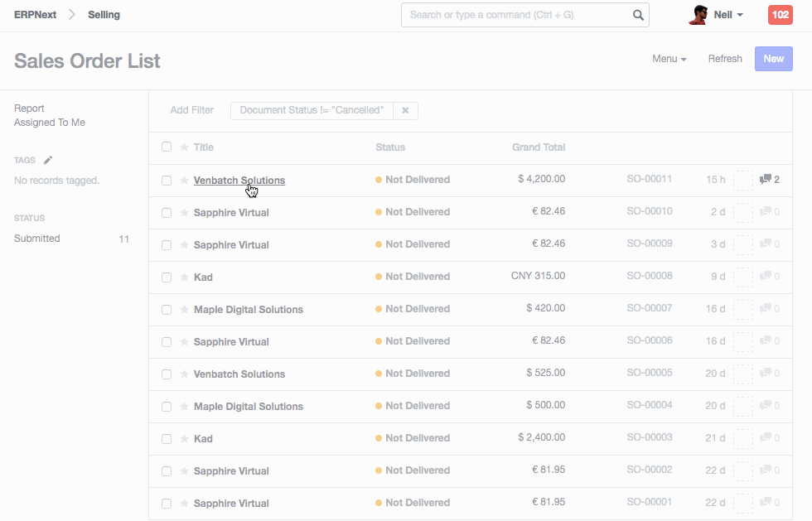Open comments for SO-00006

click(x=770, y=341)
